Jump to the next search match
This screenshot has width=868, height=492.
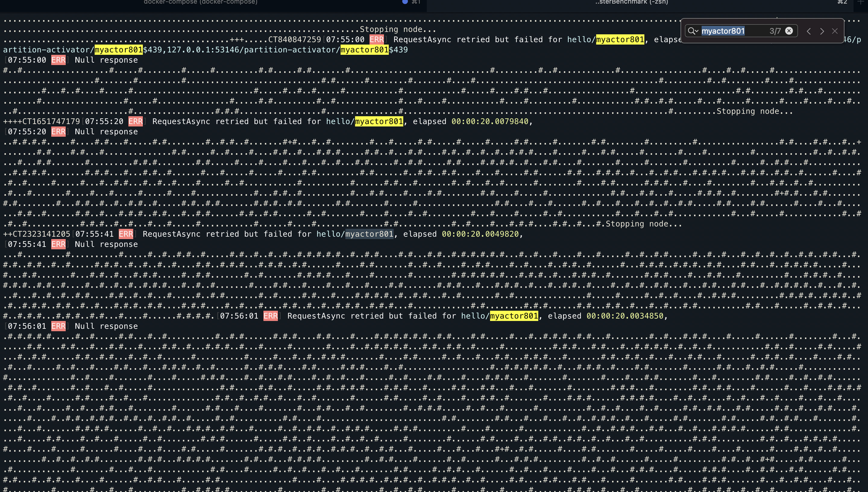click(822, 31)
